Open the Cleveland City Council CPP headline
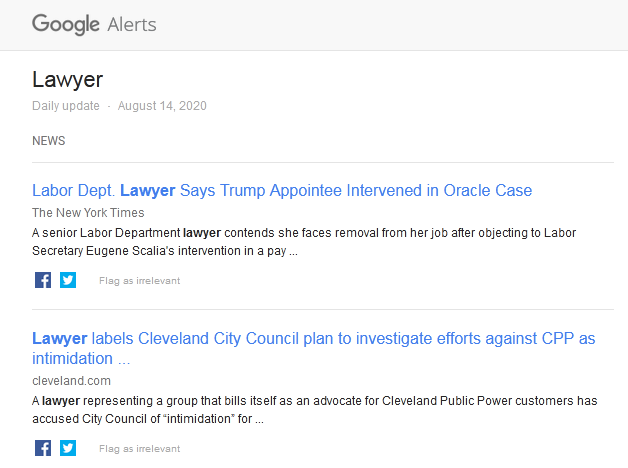 click(x=313, y=338)
